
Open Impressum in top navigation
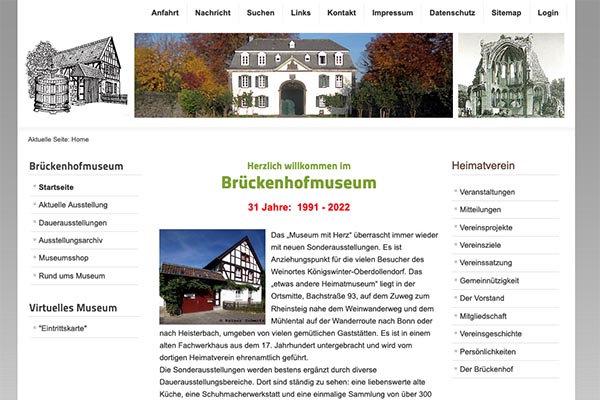[x=392, y=13]
